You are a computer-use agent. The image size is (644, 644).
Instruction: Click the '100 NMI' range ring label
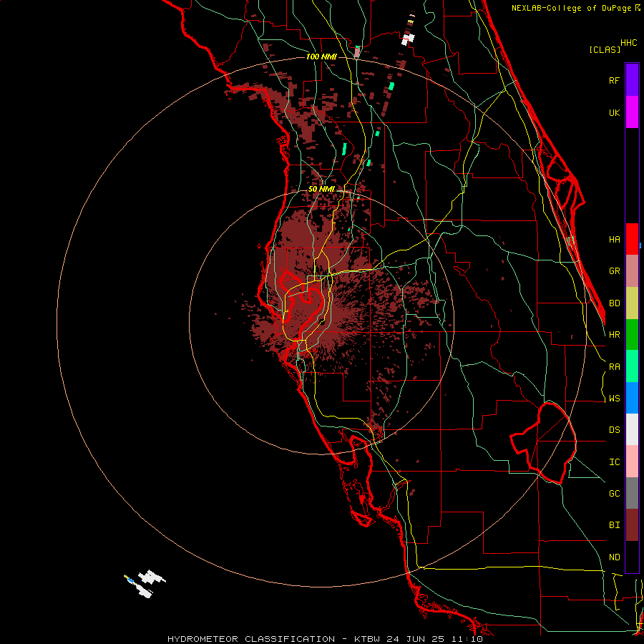point(321,57)
